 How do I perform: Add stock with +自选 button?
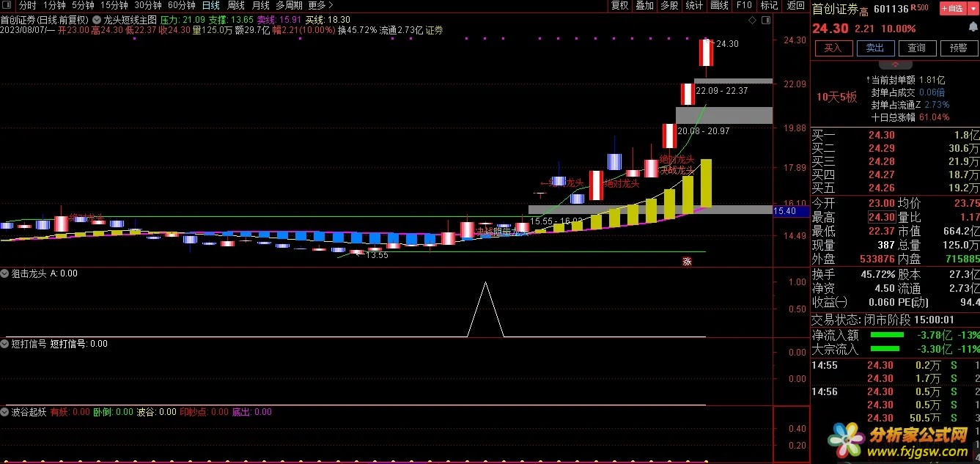coord(951,9)
